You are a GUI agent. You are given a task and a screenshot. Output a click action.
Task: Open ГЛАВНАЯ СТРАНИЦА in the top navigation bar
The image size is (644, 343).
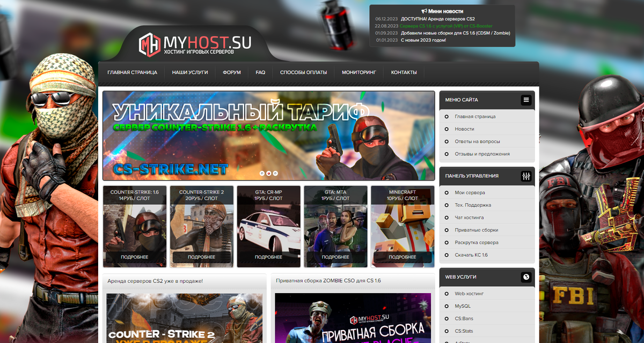coord(132,72)
